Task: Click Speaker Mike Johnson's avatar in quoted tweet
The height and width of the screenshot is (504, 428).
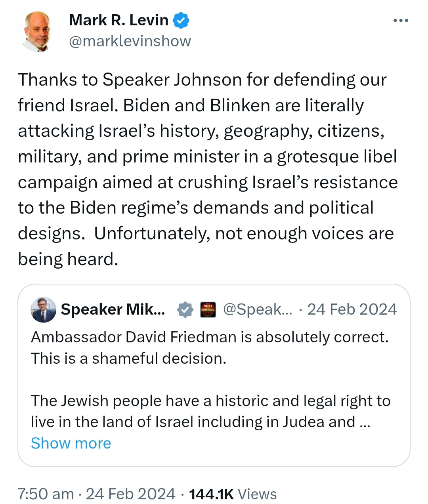Action: 44,309
